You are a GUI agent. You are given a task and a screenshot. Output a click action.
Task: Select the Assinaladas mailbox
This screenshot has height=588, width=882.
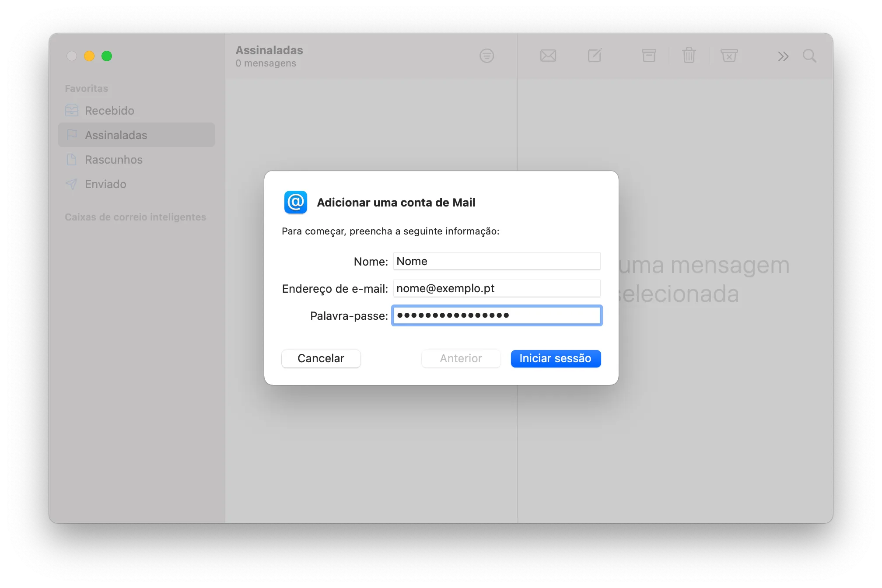click(136, 135)
